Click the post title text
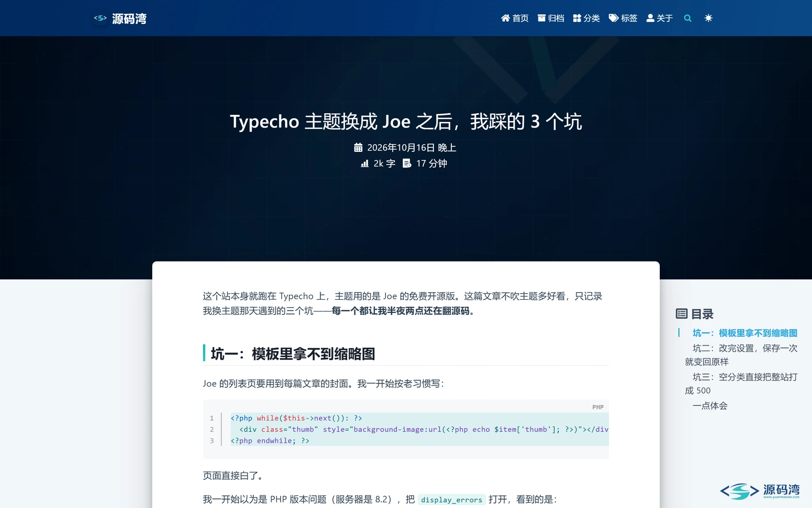This screenshot has width=812, height=508. coord(406,122)
